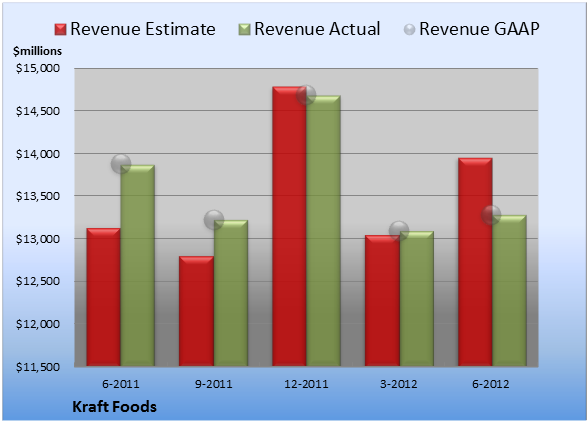
Task: Click the GAAP marker for 9-2011
Action: pyautogui.click(x=214, y=220)
